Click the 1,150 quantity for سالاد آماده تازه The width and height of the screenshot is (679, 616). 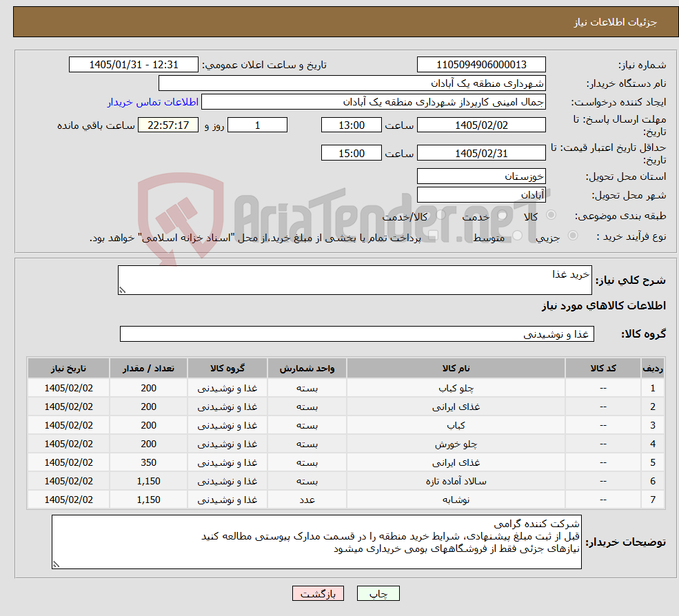[148, 482]
